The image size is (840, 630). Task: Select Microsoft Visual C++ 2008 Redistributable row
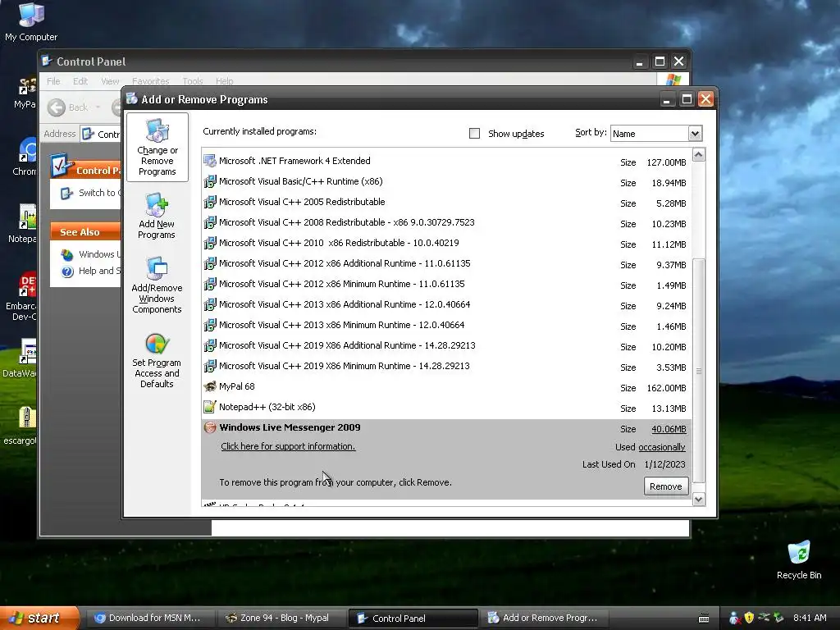point(447,222)
